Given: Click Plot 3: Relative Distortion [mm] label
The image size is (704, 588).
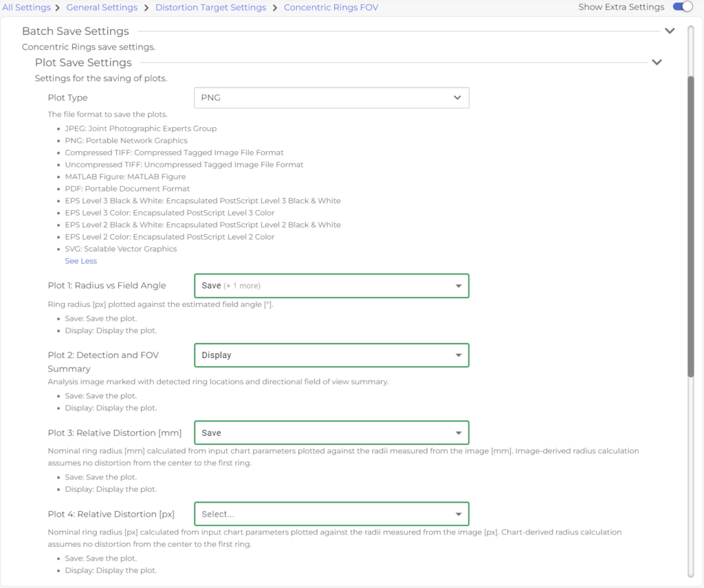Looking at the screenshot, I should click(115, 433).
